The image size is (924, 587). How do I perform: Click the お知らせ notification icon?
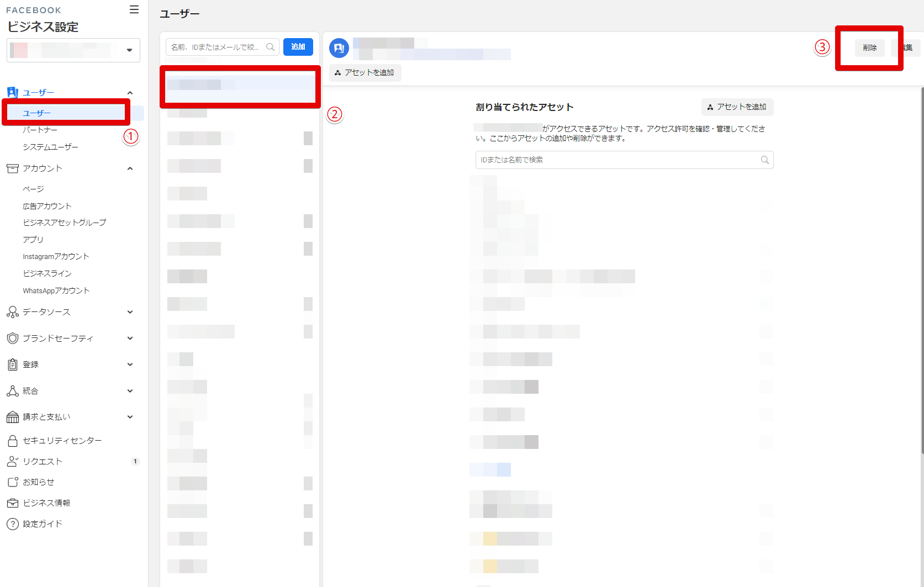[12, 482]
